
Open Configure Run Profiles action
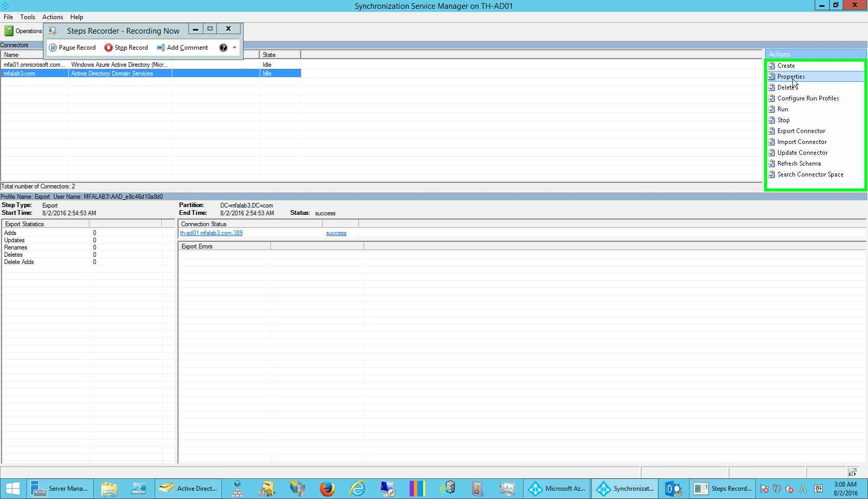point(808,98)
